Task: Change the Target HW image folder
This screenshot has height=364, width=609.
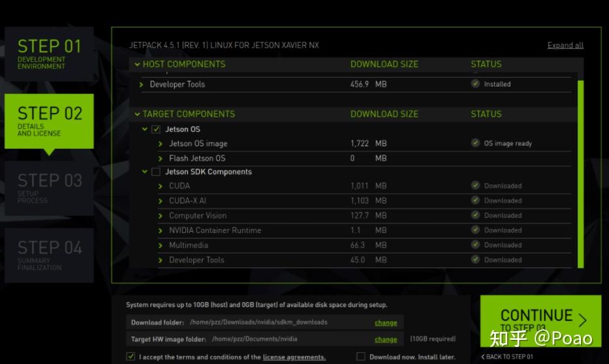Action: tap(386, 339)
